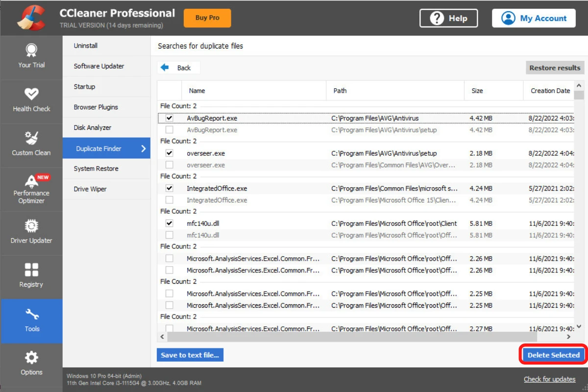The image size is (588, 392).
Task: Open Browser Plugins
Action: pos(106,107)
